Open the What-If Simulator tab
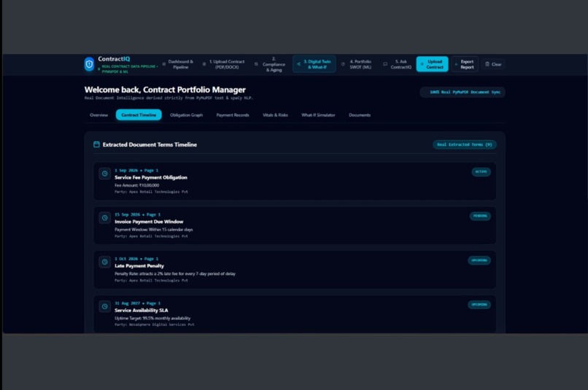Screen dimensions: 588x390 coord(318,115)
